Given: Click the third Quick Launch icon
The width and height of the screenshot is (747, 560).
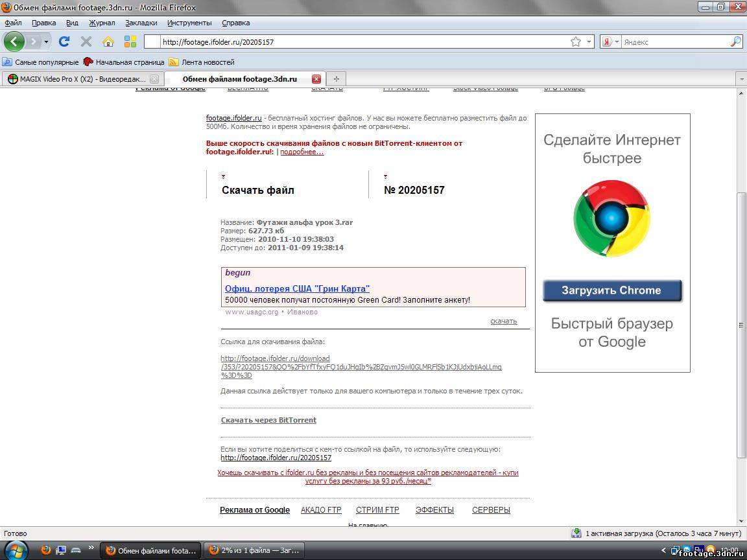Looking at the screenshot, I should [76, 550].
